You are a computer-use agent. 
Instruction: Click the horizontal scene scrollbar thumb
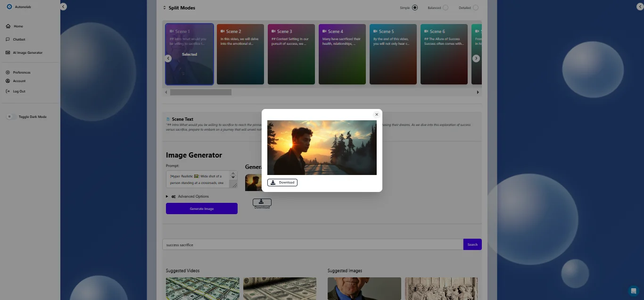(x=201, y=92)
